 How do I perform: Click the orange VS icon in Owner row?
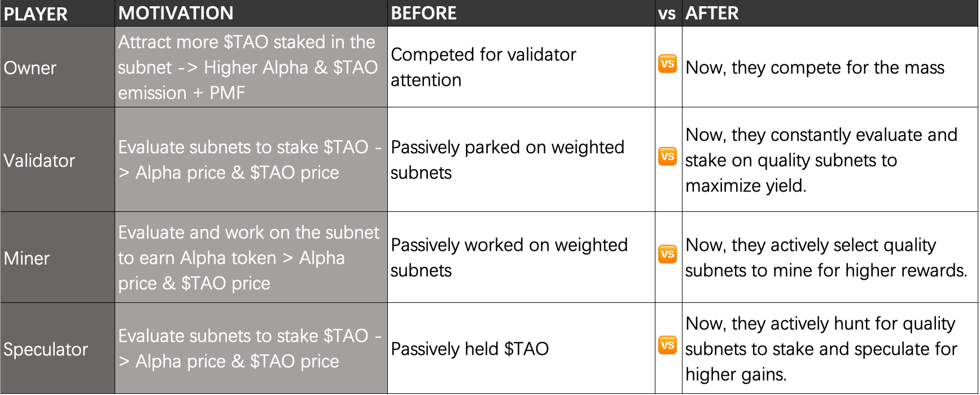click(x=667, y=64)
